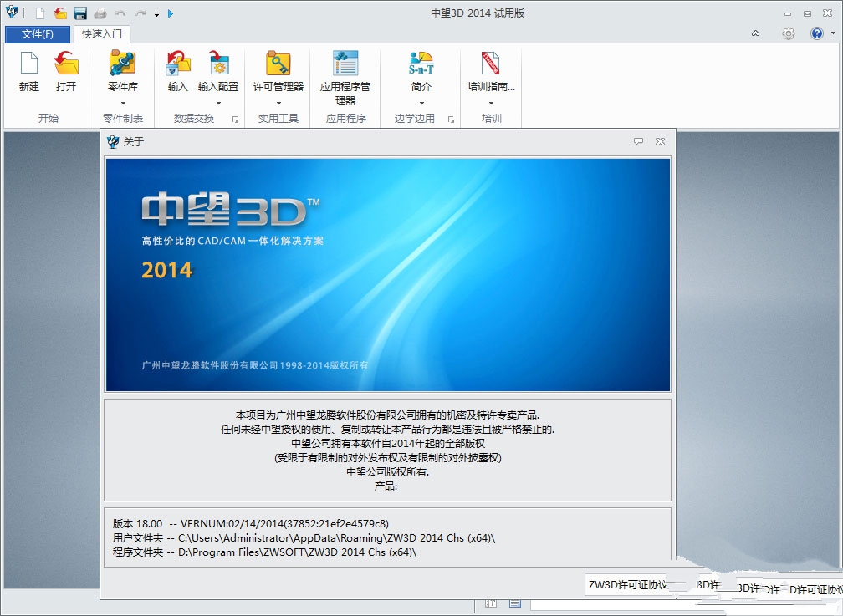Click the print icon in quick access toolbar

100,13
